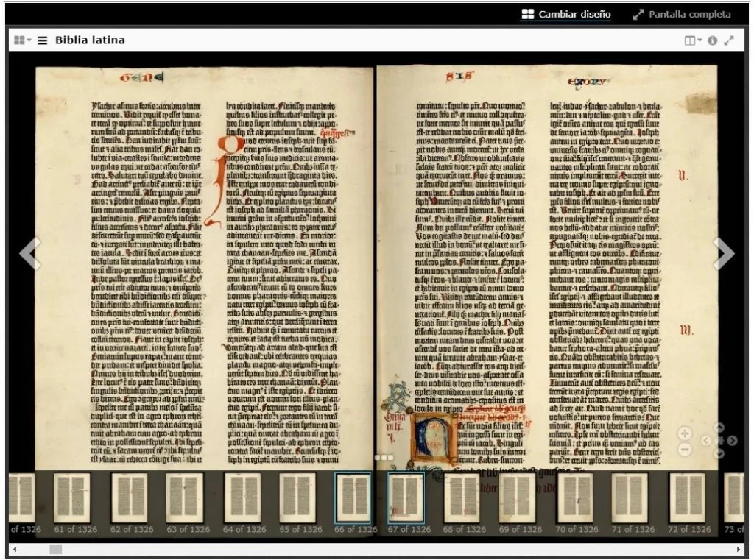Pan the image right

tap(733, 440)
